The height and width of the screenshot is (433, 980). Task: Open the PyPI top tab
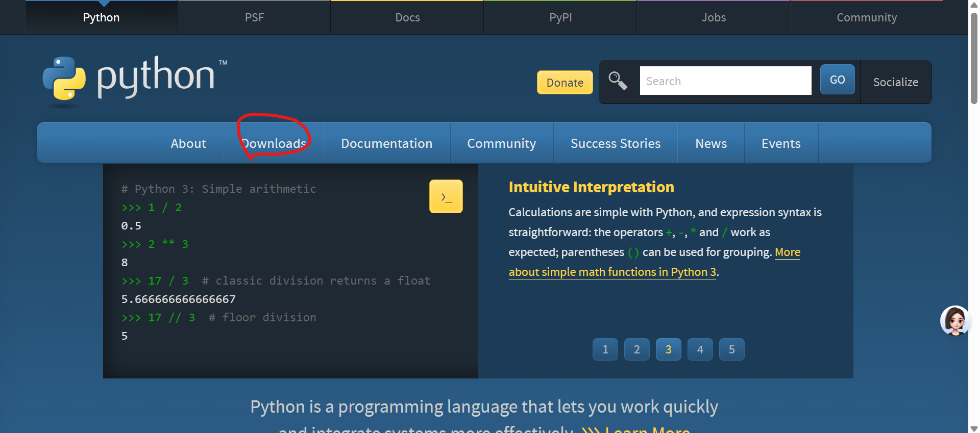pos(560,17)
